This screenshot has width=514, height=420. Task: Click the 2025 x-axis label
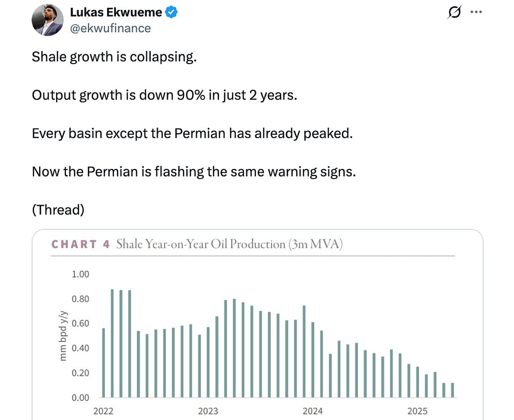(x=417, y=411)
